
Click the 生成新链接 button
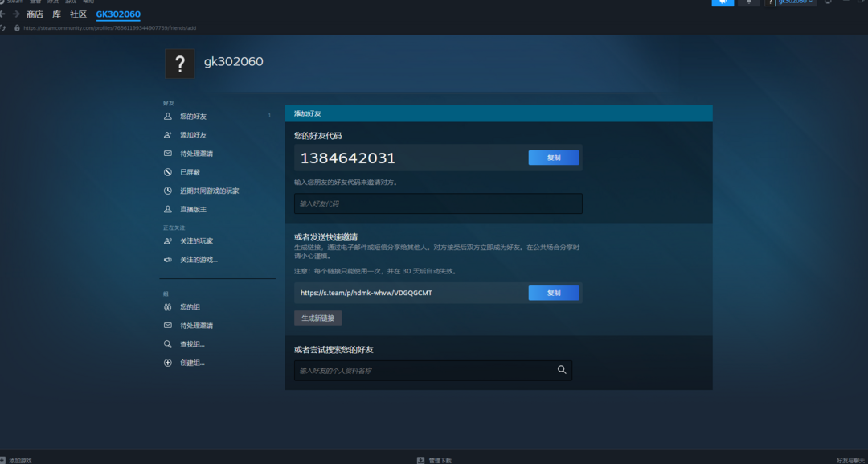point(317,318)
